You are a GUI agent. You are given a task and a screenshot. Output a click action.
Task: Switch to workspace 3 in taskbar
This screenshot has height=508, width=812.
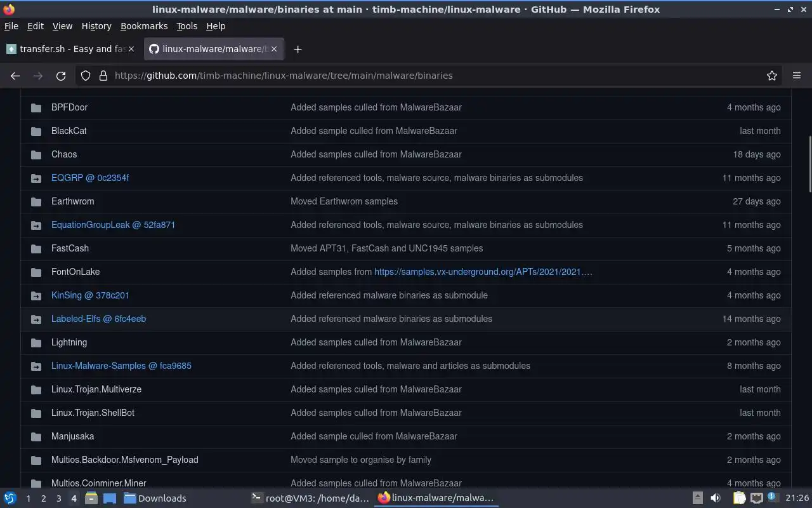pos(58,498)
